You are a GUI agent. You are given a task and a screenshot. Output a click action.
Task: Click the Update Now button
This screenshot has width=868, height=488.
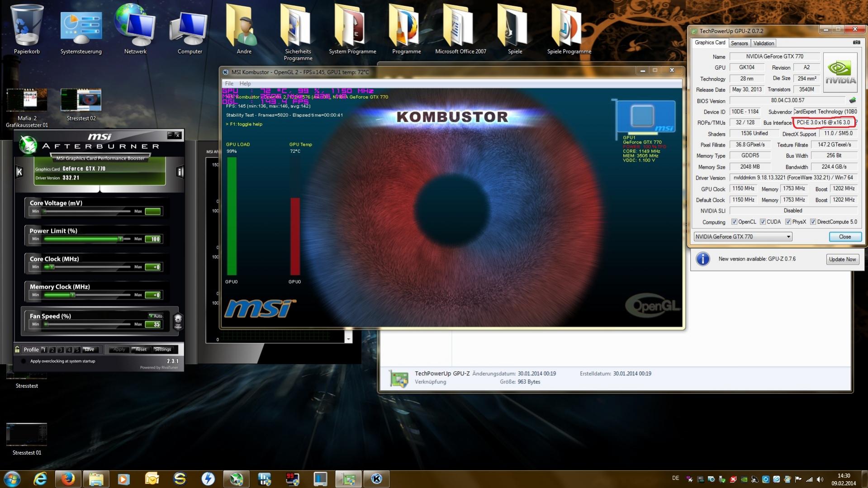click(842, 259)
